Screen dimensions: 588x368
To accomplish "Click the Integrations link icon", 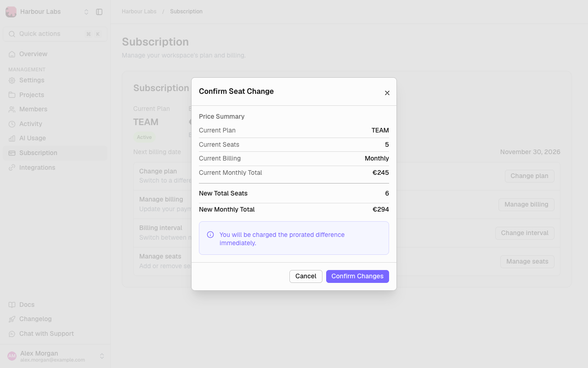I will tap(12, 167).
